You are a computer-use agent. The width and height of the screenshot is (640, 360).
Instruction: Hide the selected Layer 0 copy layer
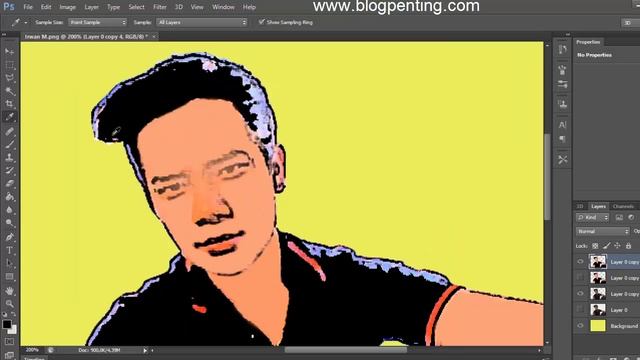tap(580, 262)
